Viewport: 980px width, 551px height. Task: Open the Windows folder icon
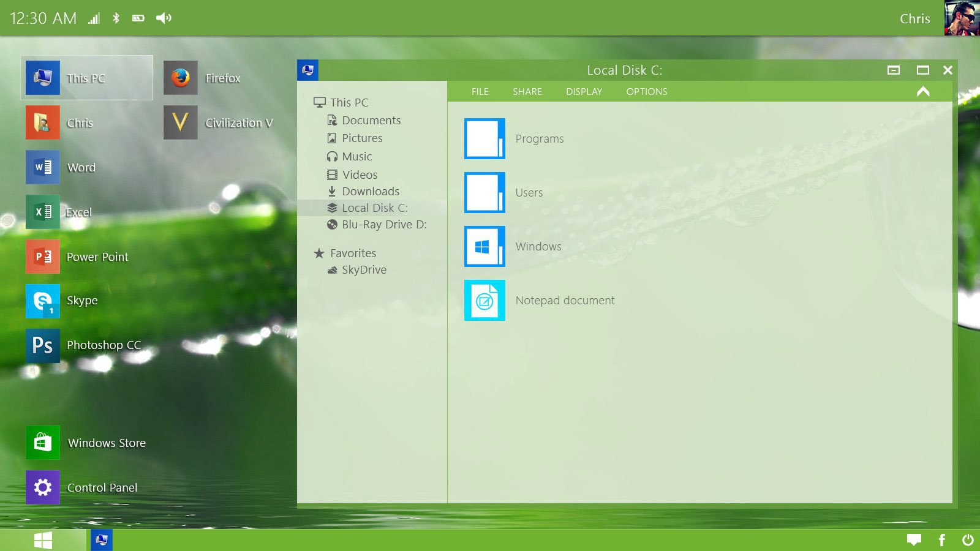click(484, 246)
